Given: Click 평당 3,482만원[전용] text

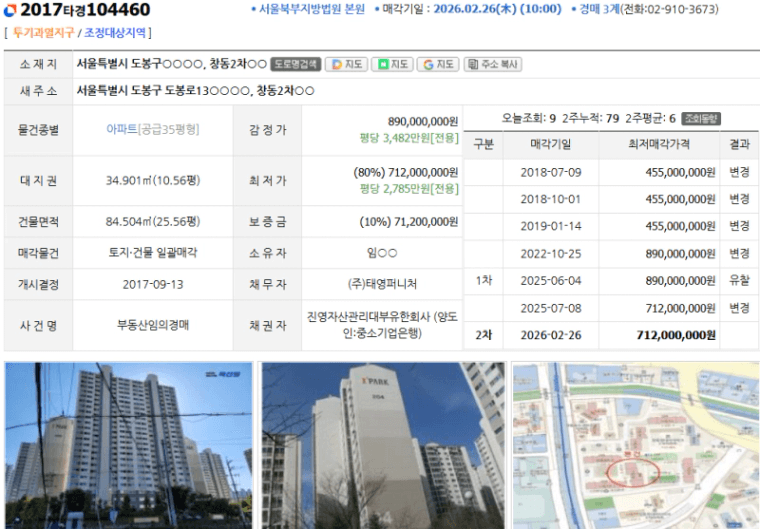Looking at the screenshot, I should pyautogui.click(x=409, y=139).
